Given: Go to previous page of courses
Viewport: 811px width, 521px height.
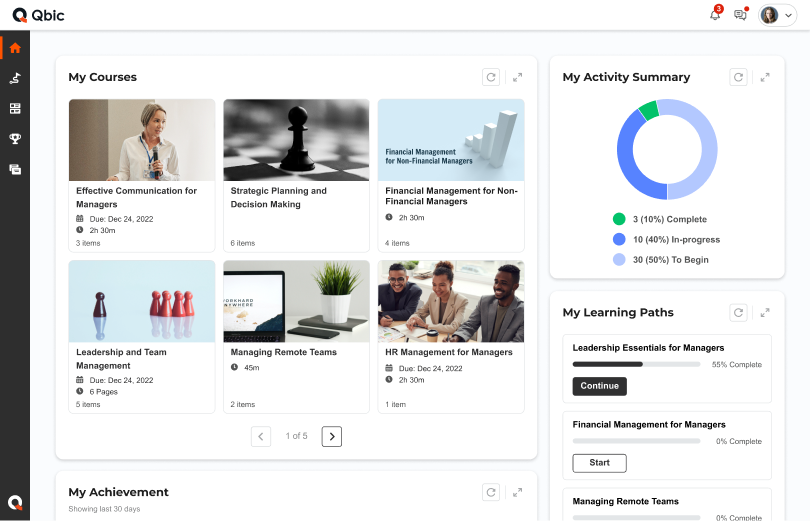Looking at the screenshot, I should point(261,436).
